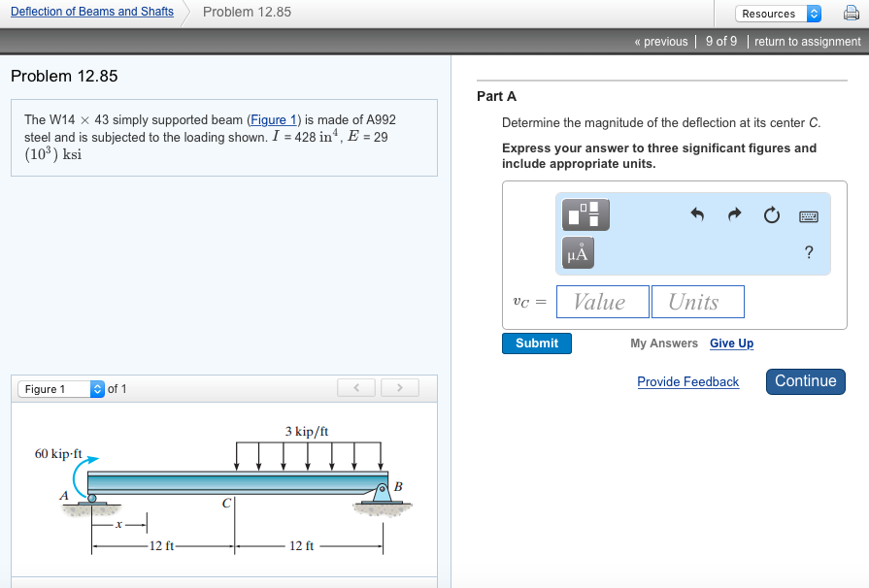Open the Greek symbols µÅ button
Viewport: 869px width, 588px height.
point(578,253)
